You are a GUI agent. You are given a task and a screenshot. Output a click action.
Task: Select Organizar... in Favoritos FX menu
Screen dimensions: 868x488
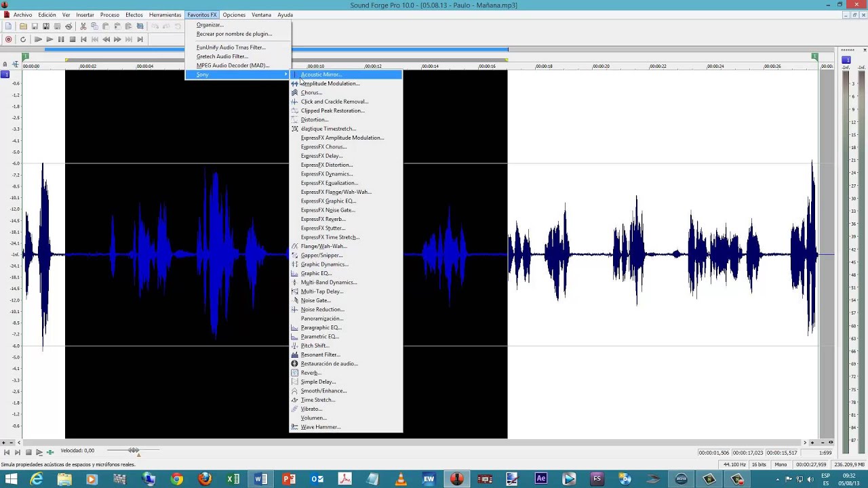click(238, 25)
